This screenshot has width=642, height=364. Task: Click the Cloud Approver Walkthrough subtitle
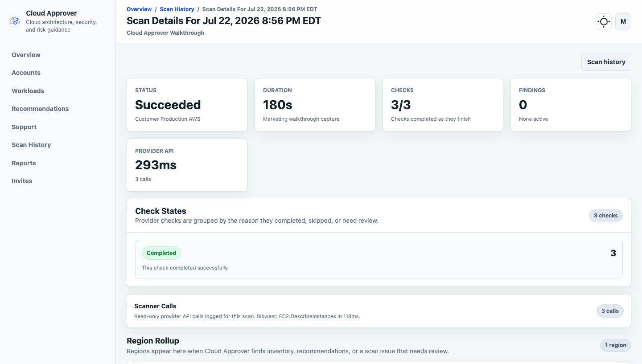(x=165, y=33)
